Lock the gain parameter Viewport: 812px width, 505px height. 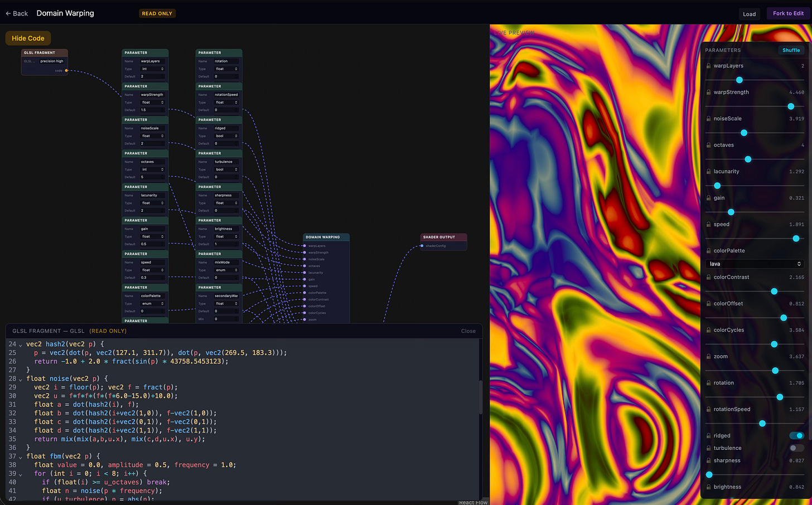coord(708,198)
